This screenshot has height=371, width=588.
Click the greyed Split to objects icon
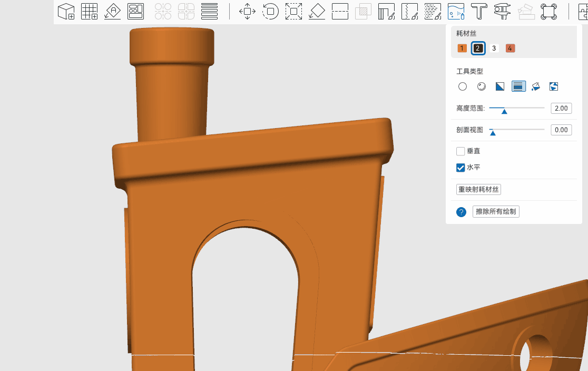pos(163,11)
